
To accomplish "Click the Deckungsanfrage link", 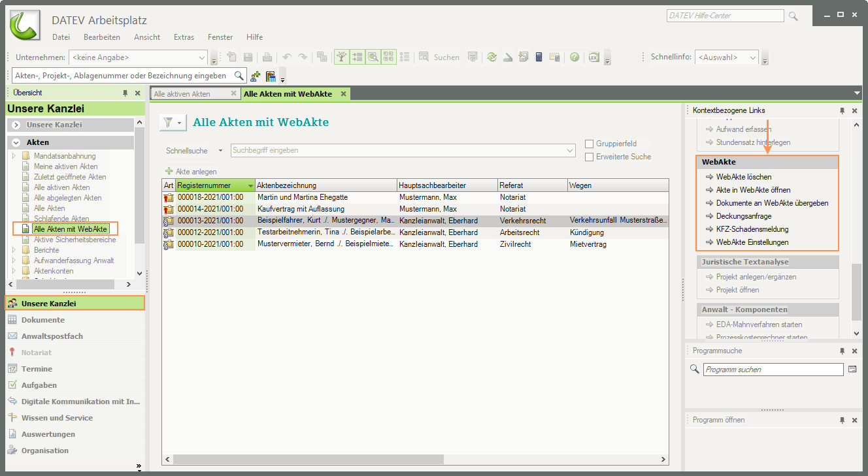I will click(744, 216).
